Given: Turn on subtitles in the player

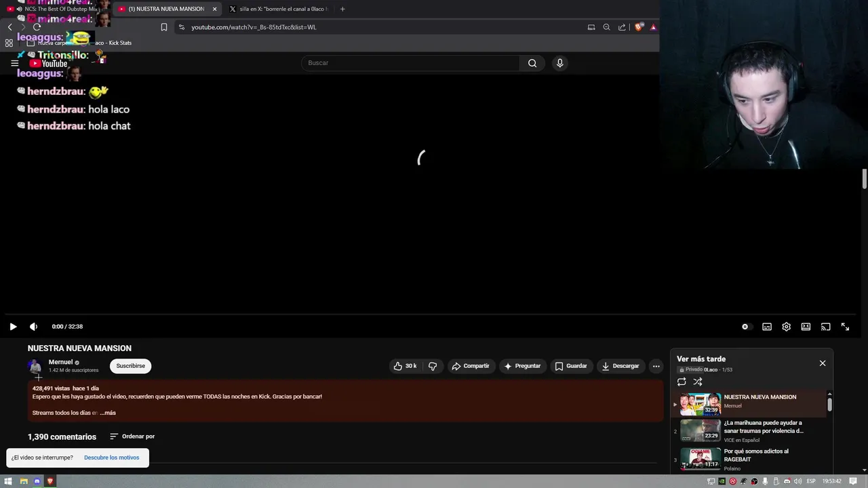Looking at the screenshot, I should point(767,327).
